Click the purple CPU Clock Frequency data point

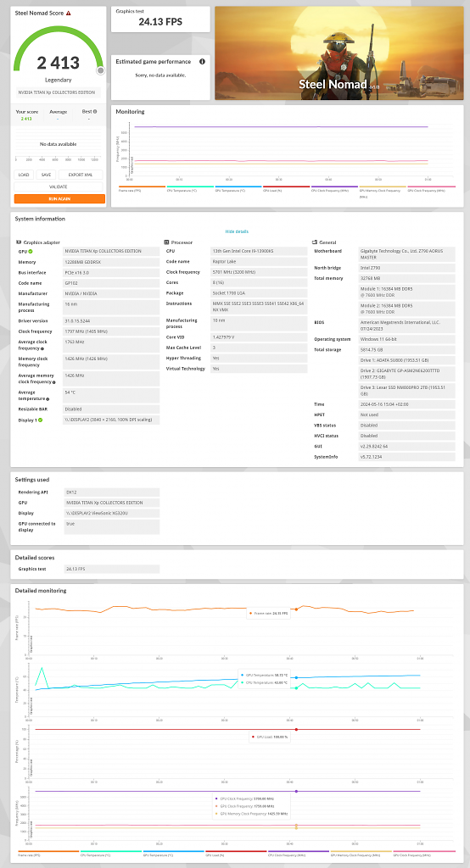click(x=297, y=791)
